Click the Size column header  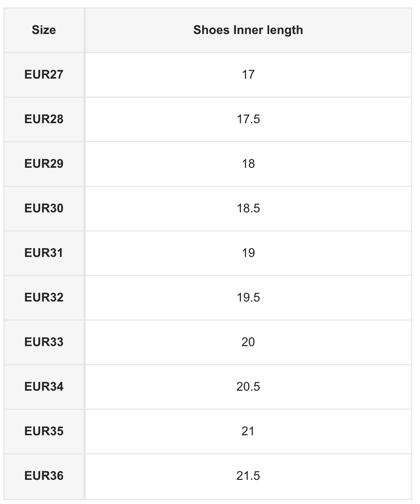[x=44, y=30]
